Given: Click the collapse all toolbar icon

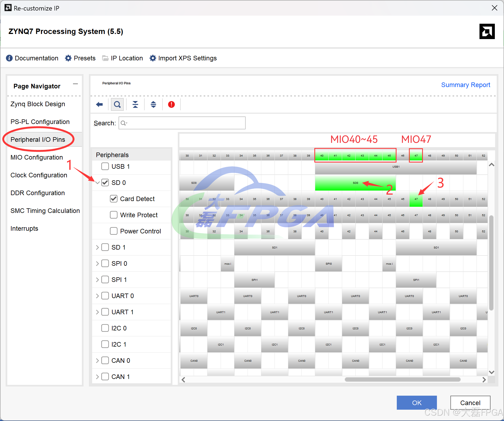Looking at the screenshot, I should pos(135,104).
